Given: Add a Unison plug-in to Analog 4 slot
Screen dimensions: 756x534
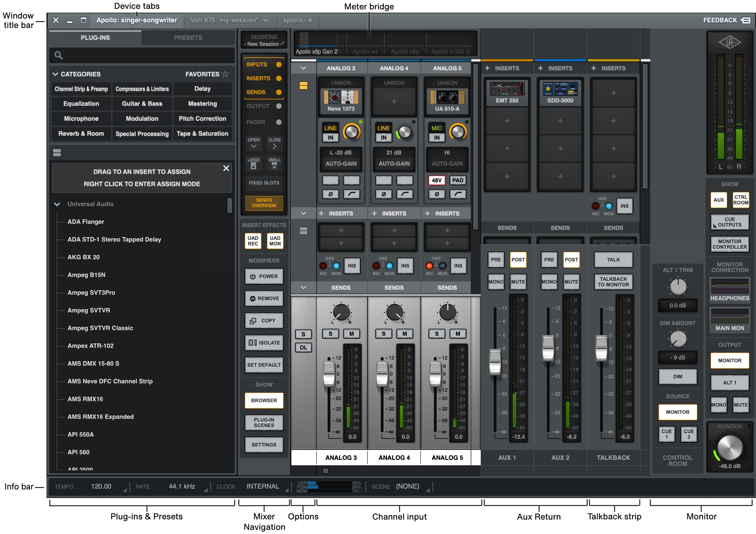Looking at the screenshot, I should (394, 101).
